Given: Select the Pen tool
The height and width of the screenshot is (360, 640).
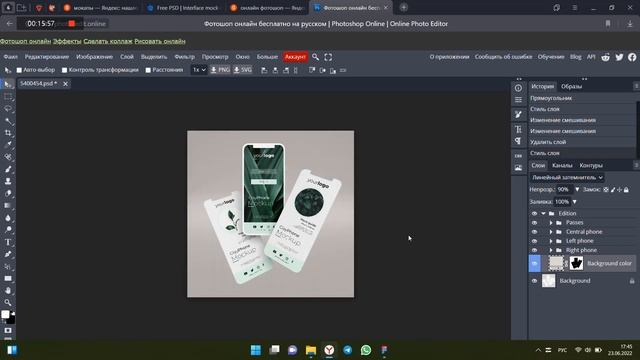Looking at the screenshot, I should tap(8, 254).
